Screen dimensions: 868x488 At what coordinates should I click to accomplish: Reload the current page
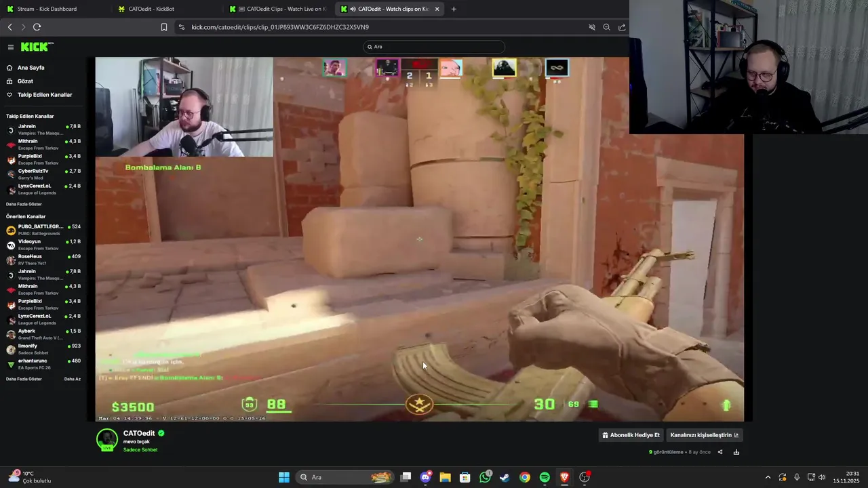(37, 27)
